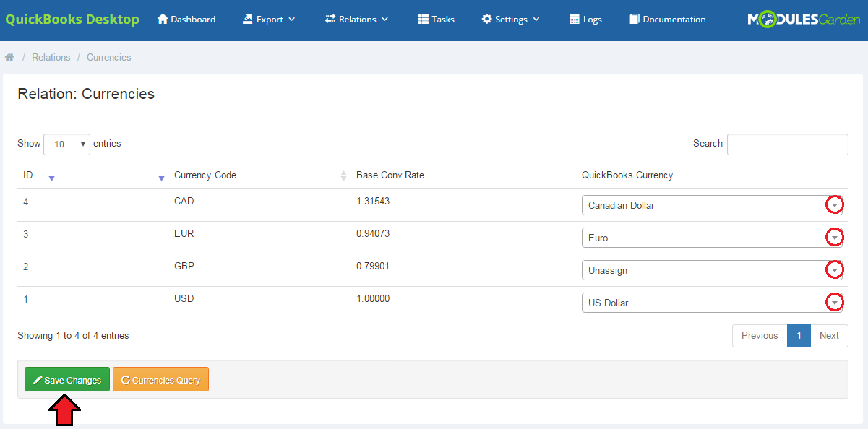Click the Relations breadcrumb link
This screenshot has height=429, width=868.
coord(51,57)
